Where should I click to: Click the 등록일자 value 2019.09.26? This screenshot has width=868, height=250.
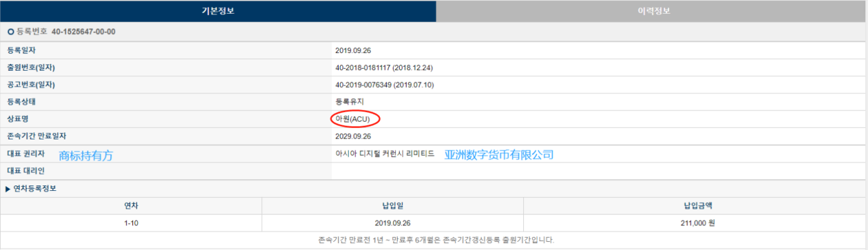pos(353,51)
